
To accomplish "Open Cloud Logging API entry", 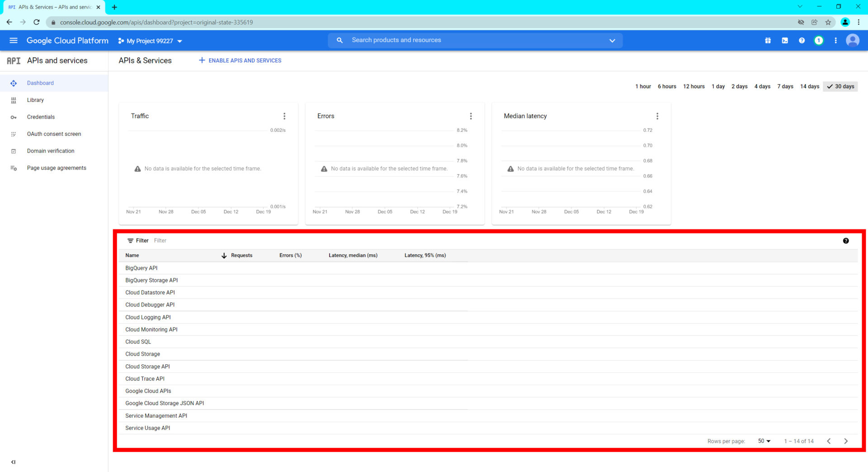I will click(148, 318).
